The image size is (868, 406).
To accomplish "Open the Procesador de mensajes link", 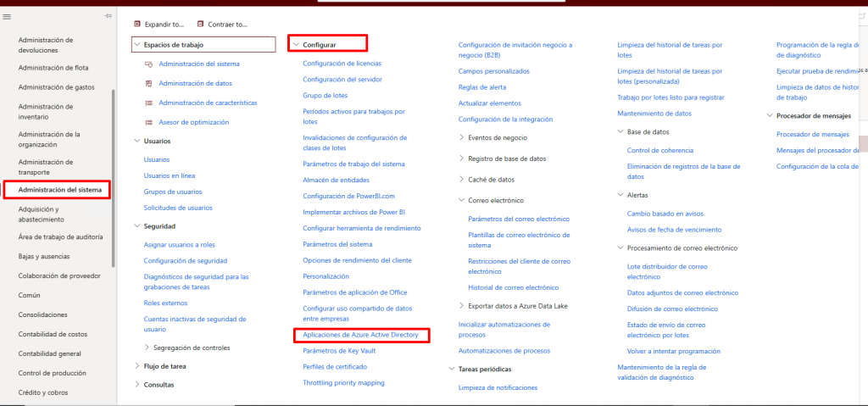I will (812, 135).
